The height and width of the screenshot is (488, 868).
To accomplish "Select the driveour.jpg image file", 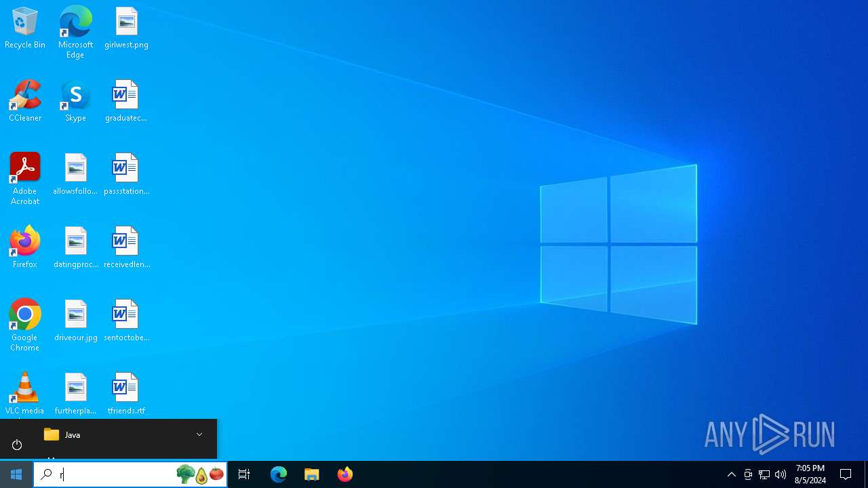I will pos(75,321).
